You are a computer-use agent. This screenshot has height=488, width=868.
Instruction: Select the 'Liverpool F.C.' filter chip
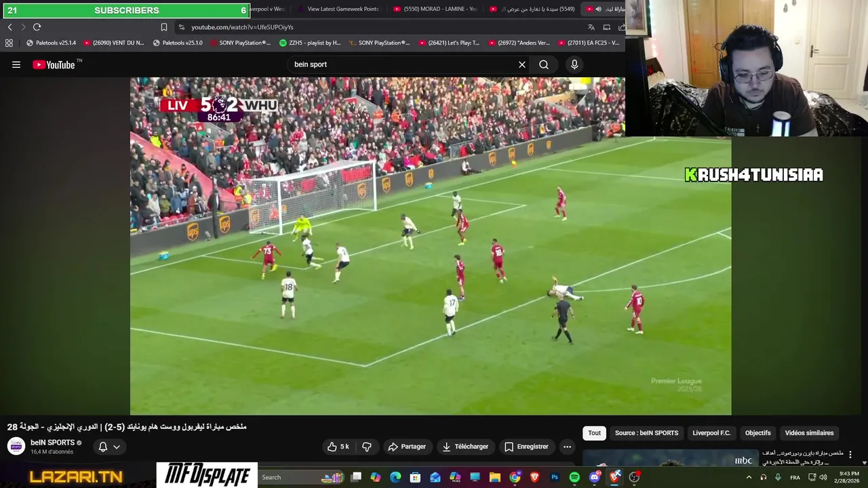(x=711, y=433)
